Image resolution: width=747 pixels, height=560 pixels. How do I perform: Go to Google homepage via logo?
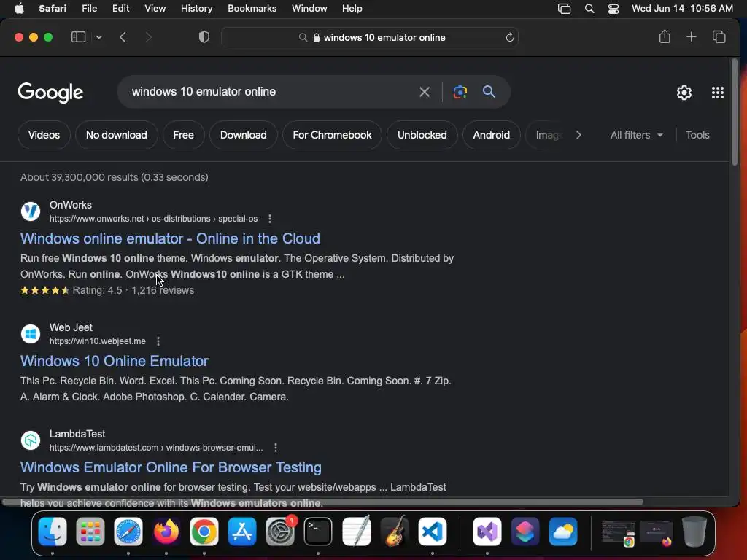point(50,93)
